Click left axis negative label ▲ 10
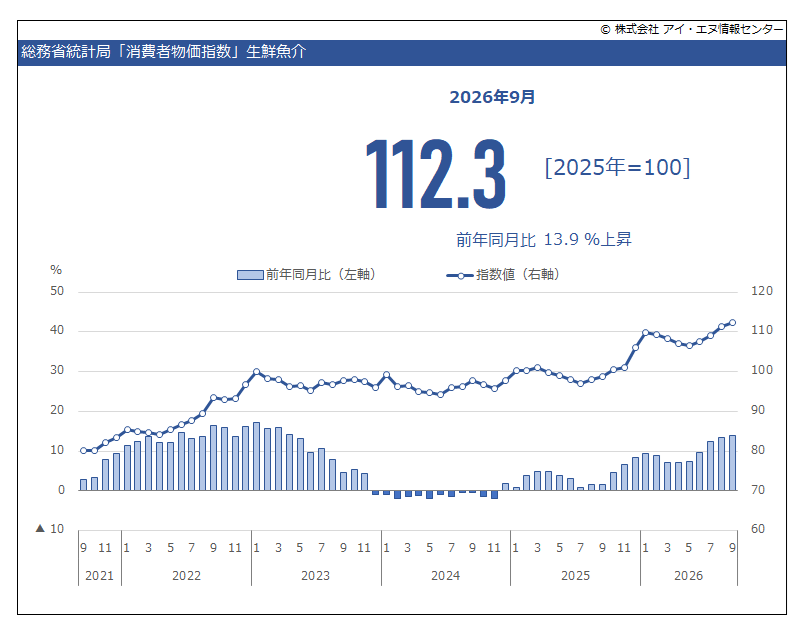Screen dimensions: 804x635 point(50,528)
